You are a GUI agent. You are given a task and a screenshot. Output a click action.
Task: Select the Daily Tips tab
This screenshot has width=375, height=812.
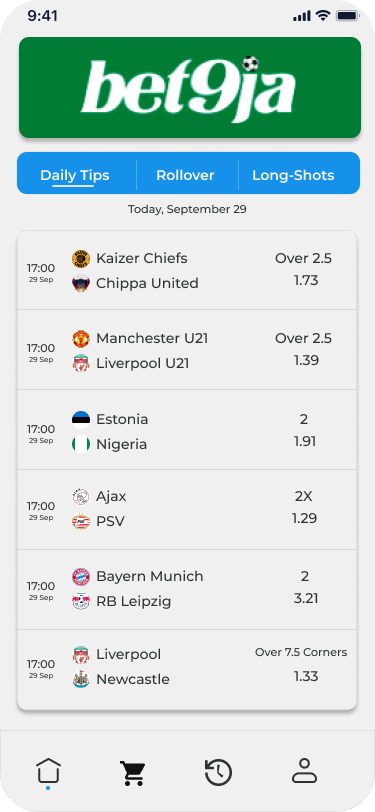(75, 175)
